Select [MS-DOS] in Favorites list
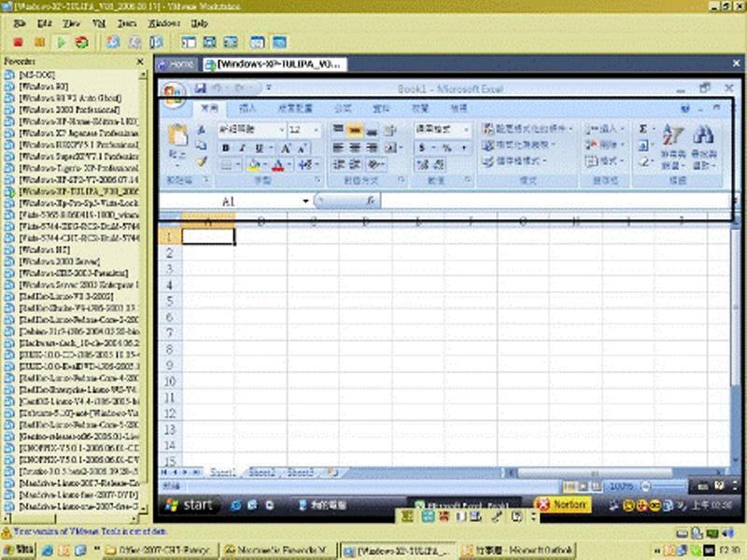The image size is (747, 560). coord(36,75)
